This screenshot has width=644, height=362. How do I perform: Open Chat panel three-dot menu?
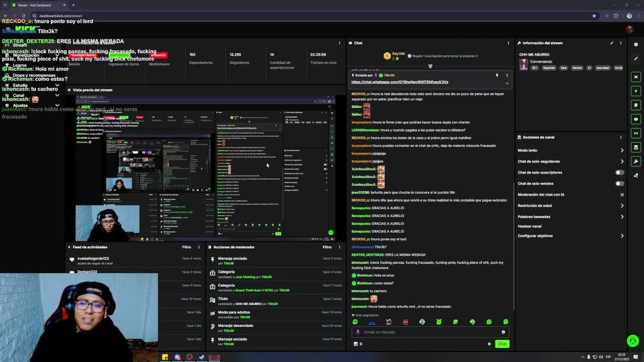(508, 43)
